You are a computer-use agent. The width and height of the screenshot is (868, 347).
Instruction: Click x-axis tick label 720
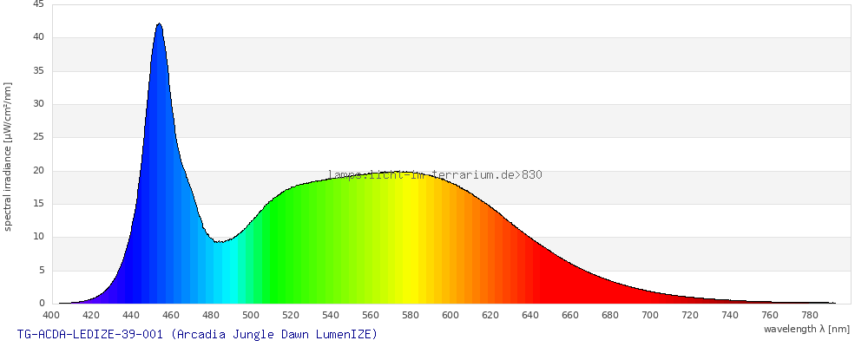pyautogui.click(x=690, y=316)
